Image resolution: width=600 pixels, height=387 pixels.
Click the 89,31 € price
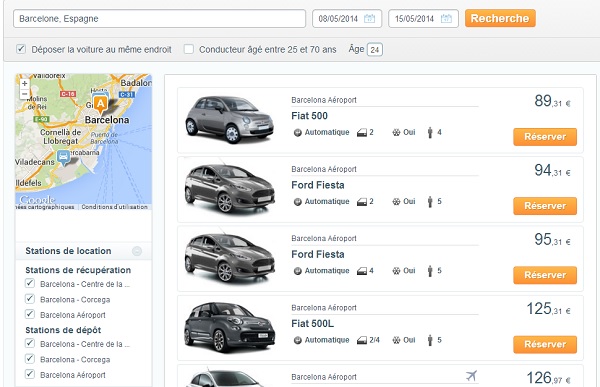pyautogui.click(x=552, y=101)
